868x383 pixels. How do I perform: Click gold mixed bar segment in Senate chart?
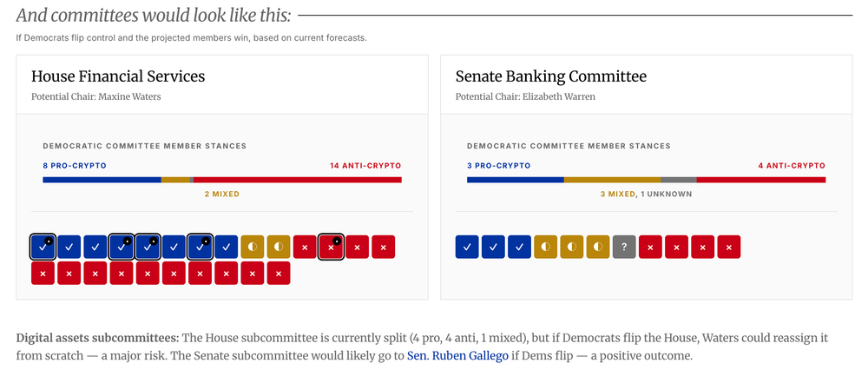(612, 180)
